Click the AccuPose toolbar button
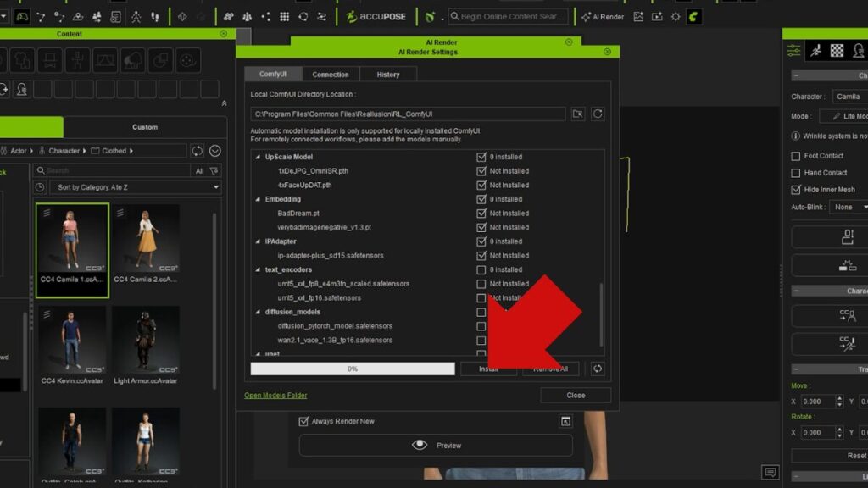The image size is (868, 488). click(x=376, y=17)
